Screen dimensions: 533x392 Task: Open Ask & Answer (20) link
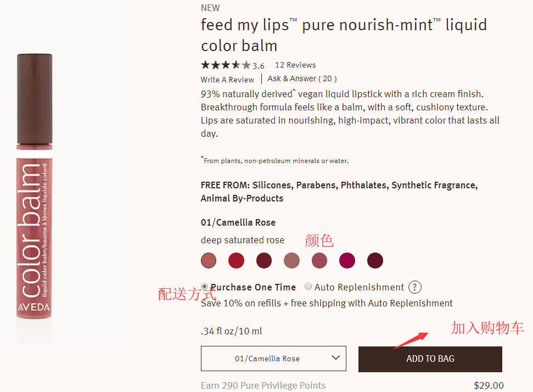pyautogui.click(x=302, y=79)
